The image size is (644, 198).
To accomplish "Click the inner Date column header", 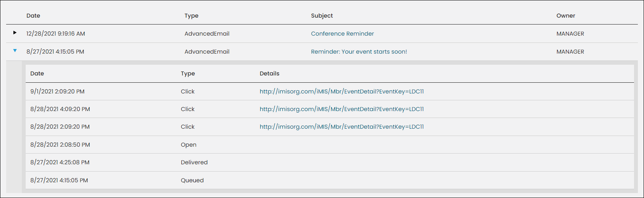I will point(37,74).
